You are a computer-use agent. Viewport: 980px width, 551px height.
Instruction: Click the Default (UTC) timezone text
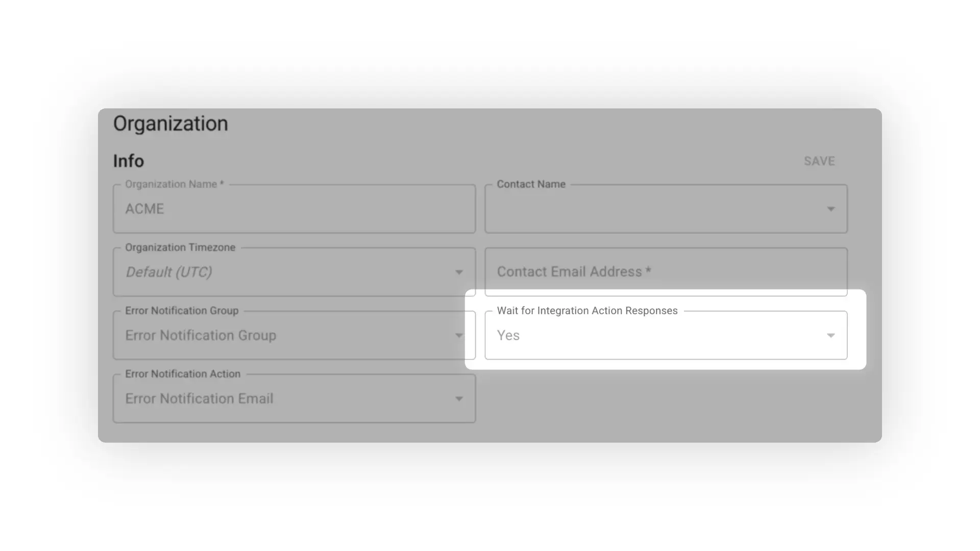(169, 272)
